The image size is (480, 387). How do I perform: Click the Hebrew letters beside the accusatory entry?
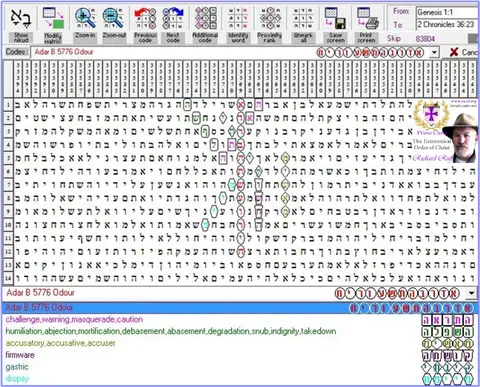pyautogui.click(x=448, y=343)
